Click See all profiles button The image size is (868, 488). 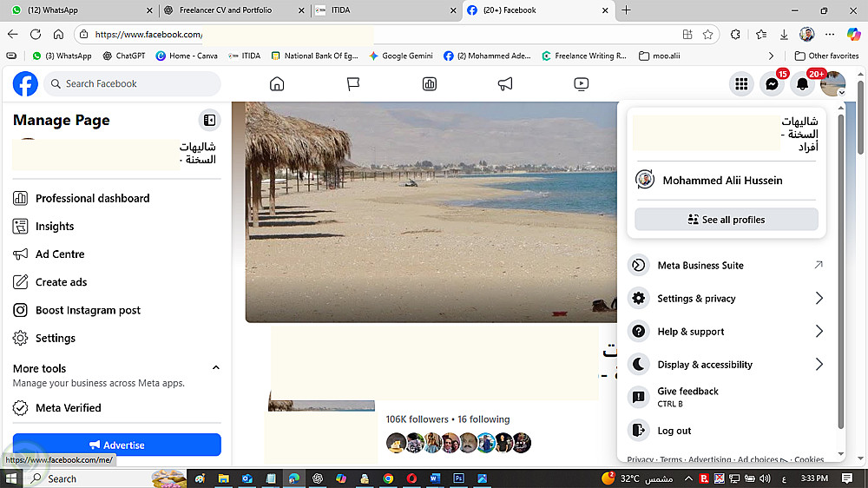point(727,220)
